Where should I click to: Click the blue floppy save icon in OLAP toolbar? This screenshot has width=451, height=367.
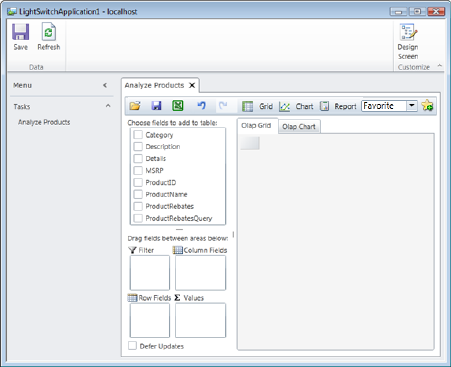coord(156,106)
